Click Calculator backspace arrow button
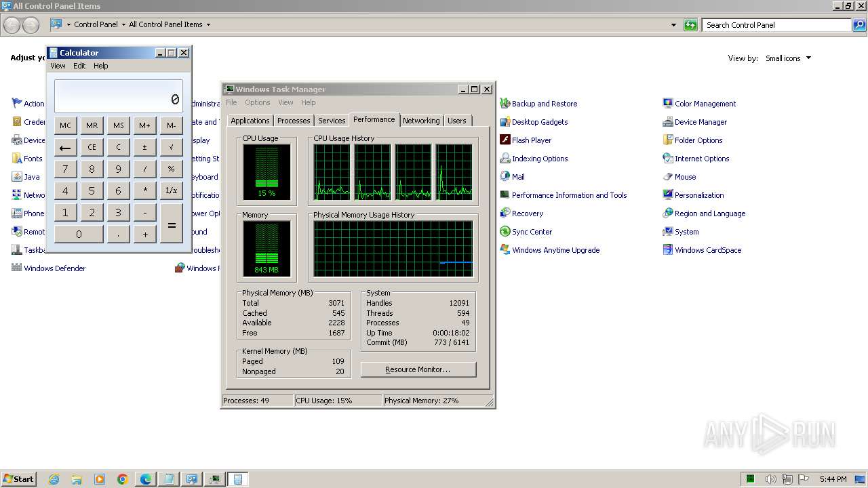Viewport: 868px width, 488px height. pos(65,147)
